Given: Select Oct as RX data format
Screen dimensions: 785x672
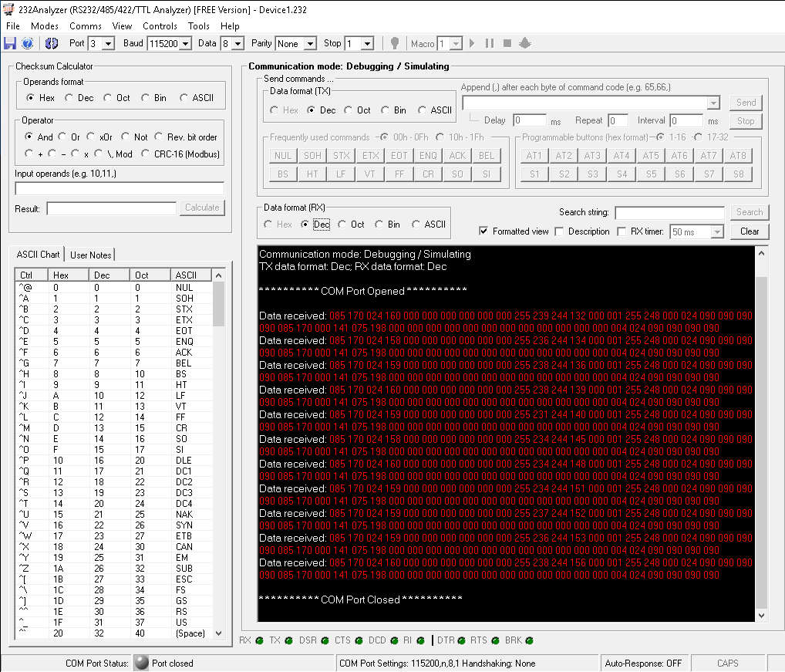Looking at the screenshot, I should pyautogui.click(x=342, y=225).
